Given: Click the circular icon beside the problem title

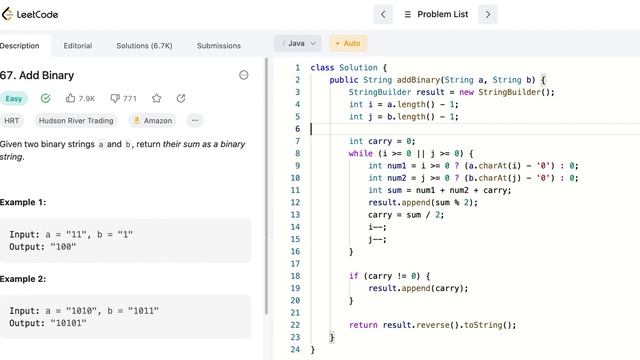Looking at the screenshot, I should 244,75.
